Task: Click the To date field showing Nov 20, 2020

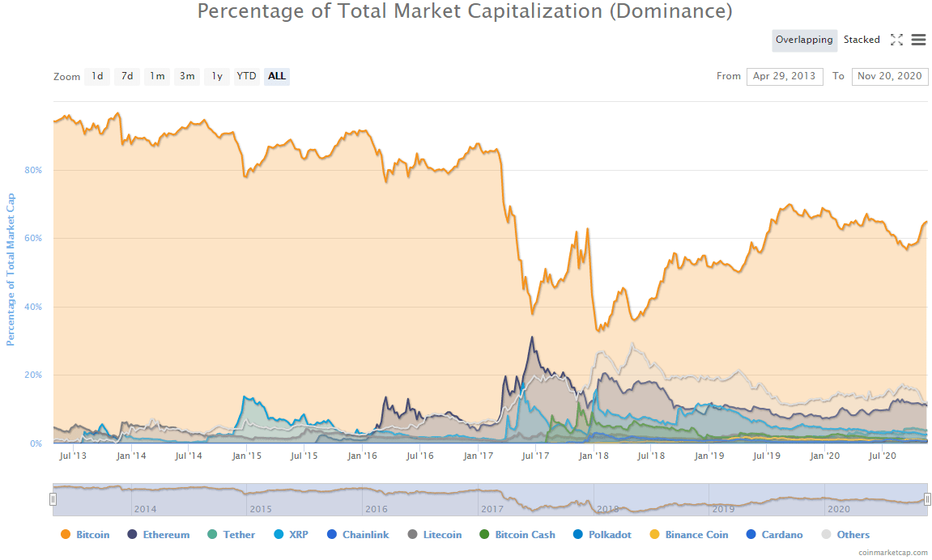Action: pyautogui.click(x=889, y=76)
